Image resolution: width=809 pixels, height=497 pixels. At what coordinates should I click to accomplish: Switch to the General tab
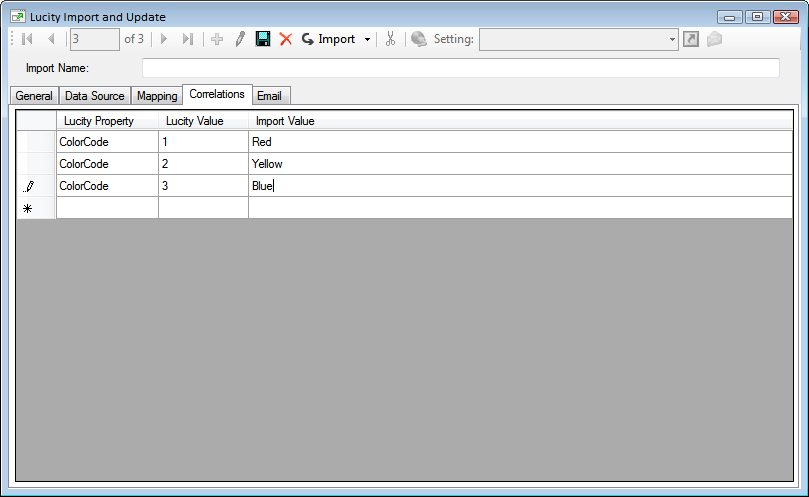[34, 96]
